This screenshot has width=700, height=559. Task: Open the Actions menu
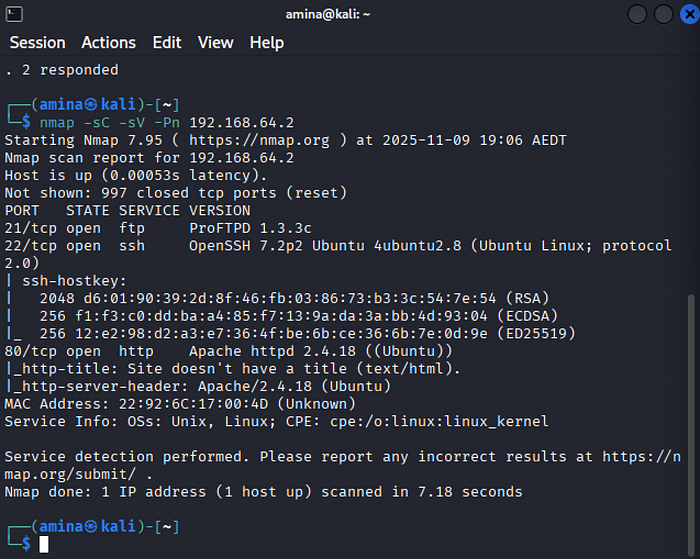pos(108,43)
